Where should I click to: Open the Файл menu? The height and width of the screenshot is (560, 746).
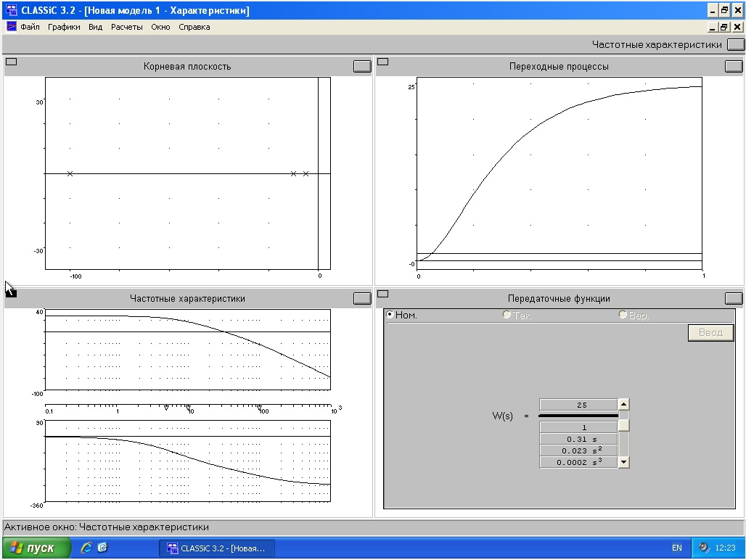pyautogui.click(x=30, y=27)
